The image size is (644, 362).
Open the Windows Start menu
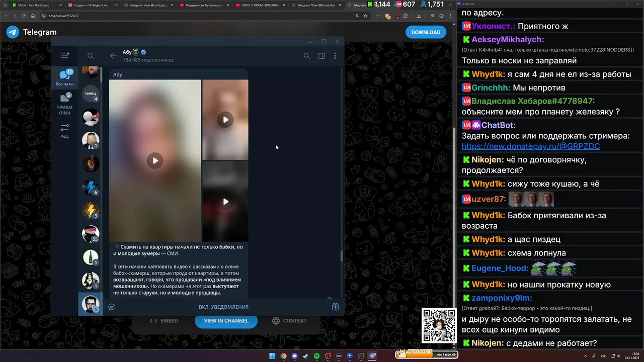click(x=272, y=356)
